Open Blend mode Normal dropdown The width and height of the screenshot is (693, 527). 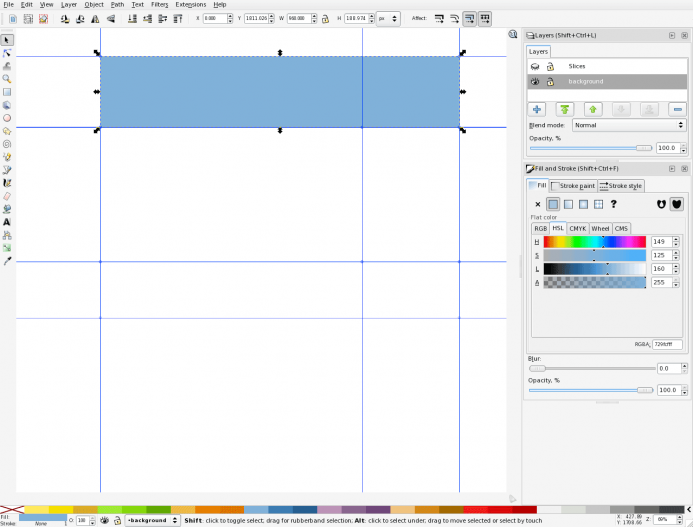point(629,125)
